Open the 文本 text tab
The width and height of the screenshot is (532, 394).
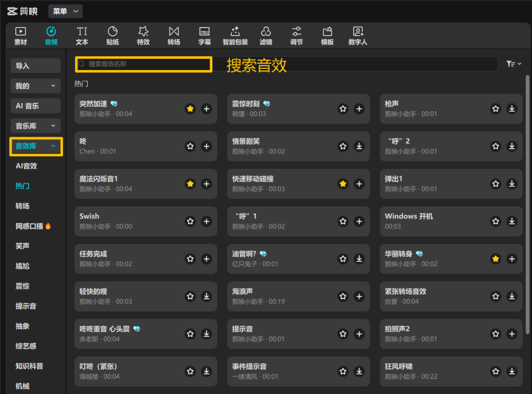point(82,35)
